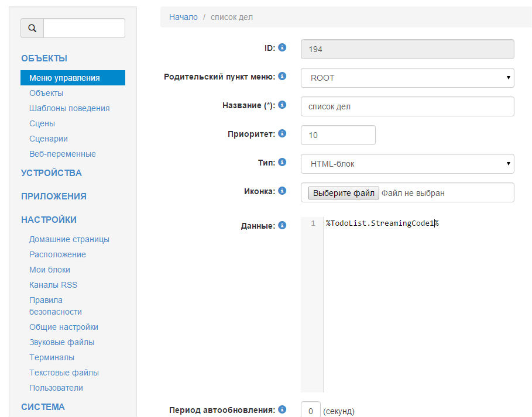Click the Название text field

tap(407, 106)
